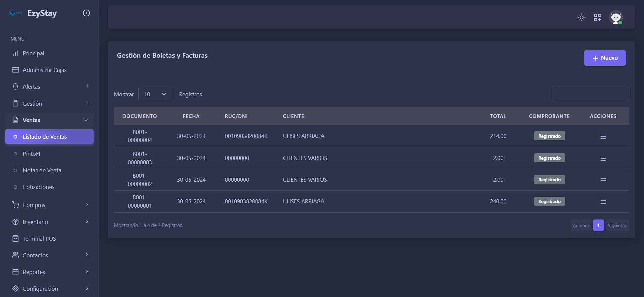Image resolution: width=644 pixels, height=297 pixels.
Task: Go to Administrar Cajas in sidebar
Action: click(45, 70)
